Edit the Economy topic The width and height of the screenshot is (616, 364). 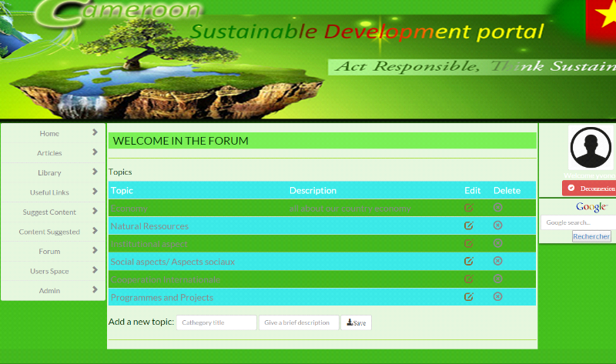[469, 207]
